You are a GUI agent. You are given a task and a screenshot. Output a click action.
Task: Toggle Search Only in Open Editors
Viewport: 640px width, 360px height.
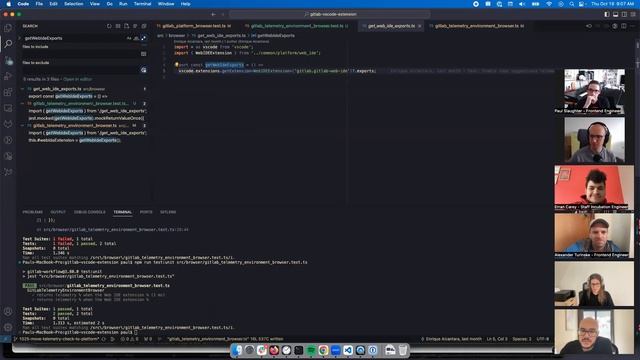(144, 54)
